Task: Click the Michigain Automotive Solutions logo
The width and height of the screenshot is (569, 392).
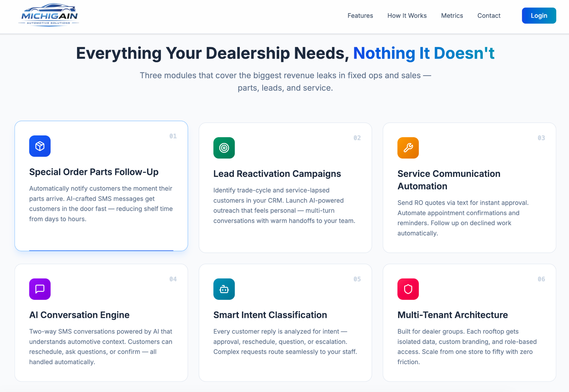Action: click(x=49, y=15)
